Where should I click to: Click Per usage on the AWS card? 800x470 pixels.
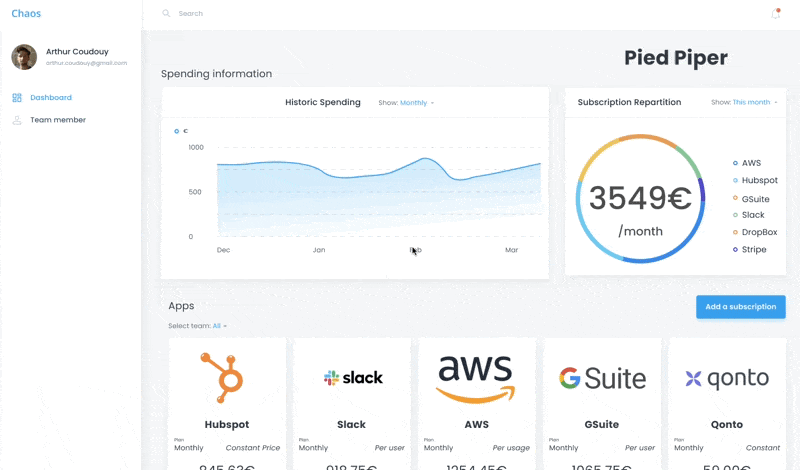click(x=511, y=448)
